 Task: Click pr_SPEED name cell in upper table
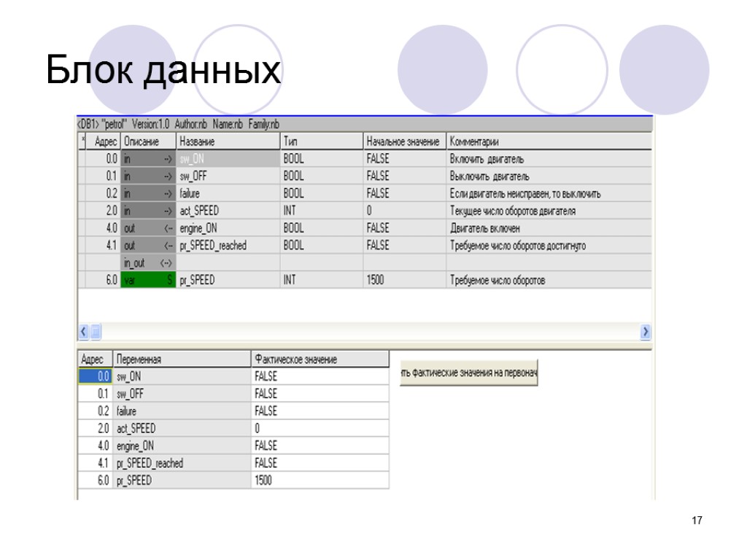click(228, 280)
